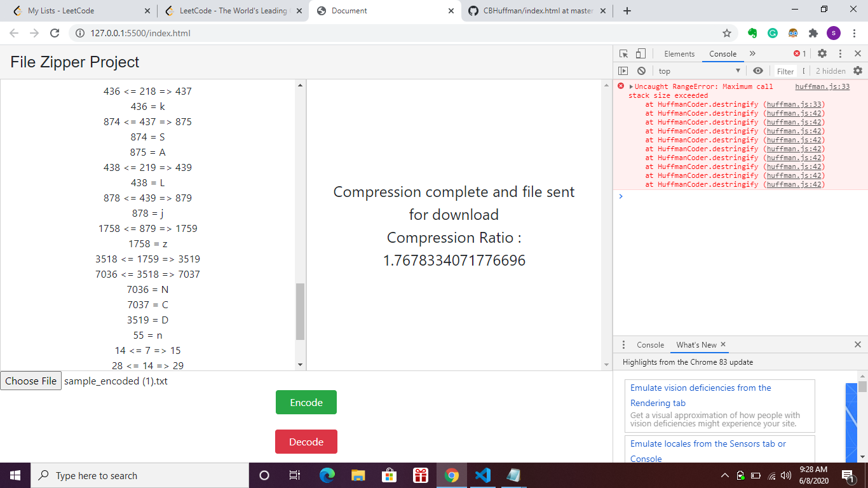The width and height of the screenshot is (868, 488).
Task: Open the top JavaScript context dropdown
Action: [x=699, y=71]
